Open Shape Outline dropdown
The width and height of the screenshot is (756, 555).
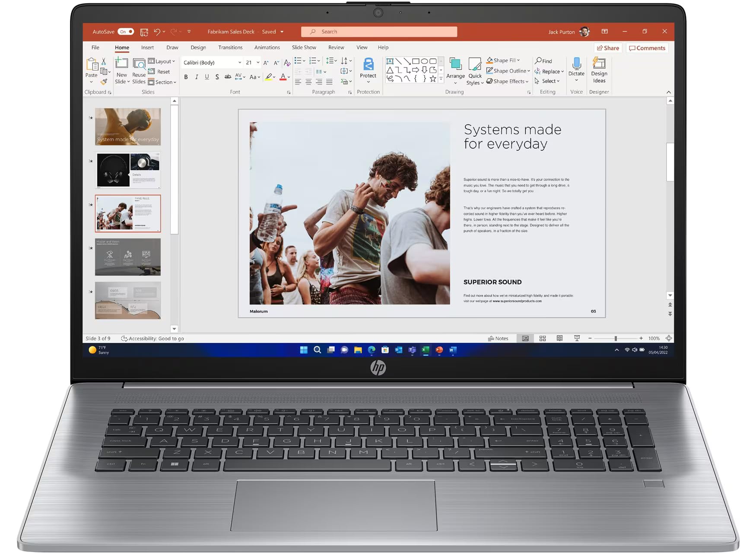(x=528, y=71)
